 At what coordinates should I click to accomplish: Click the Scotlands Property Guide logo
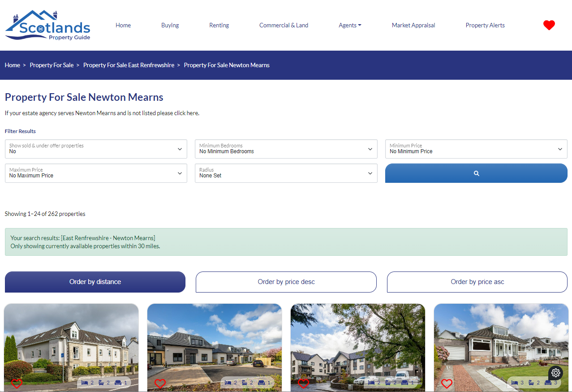pos(48,26)
